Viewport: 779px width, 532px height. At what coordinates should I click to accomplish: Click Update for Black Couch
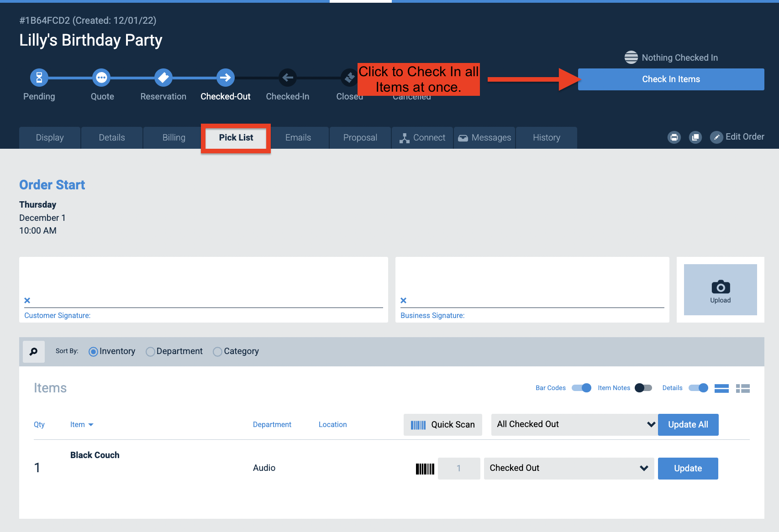click(x=688, y=469)
